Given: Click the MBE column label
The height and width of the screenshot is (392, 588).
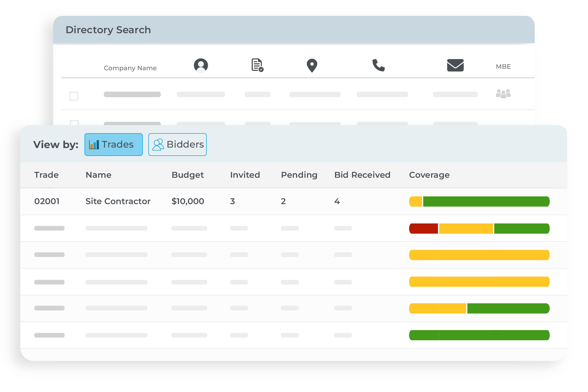Looking at the screenshot, I should tap(503, 66).
